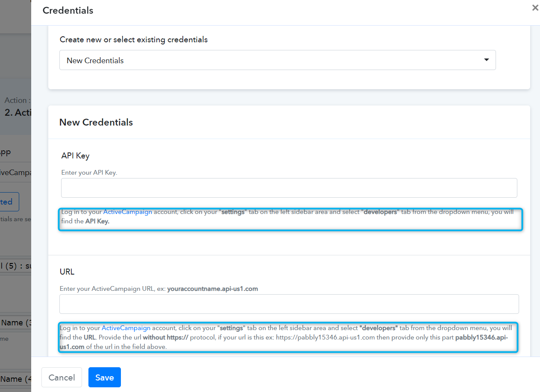Image resolution: width=540 pixels, height=392 pixels.
Task: Focus the API Key input field
Action: [x=289, y=188]
